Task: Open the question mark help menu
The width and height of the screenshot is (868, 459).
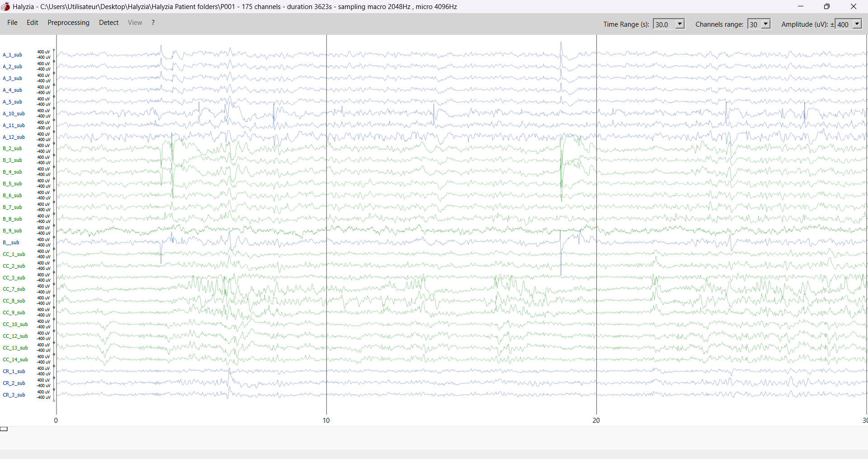Action: point(153,23)
